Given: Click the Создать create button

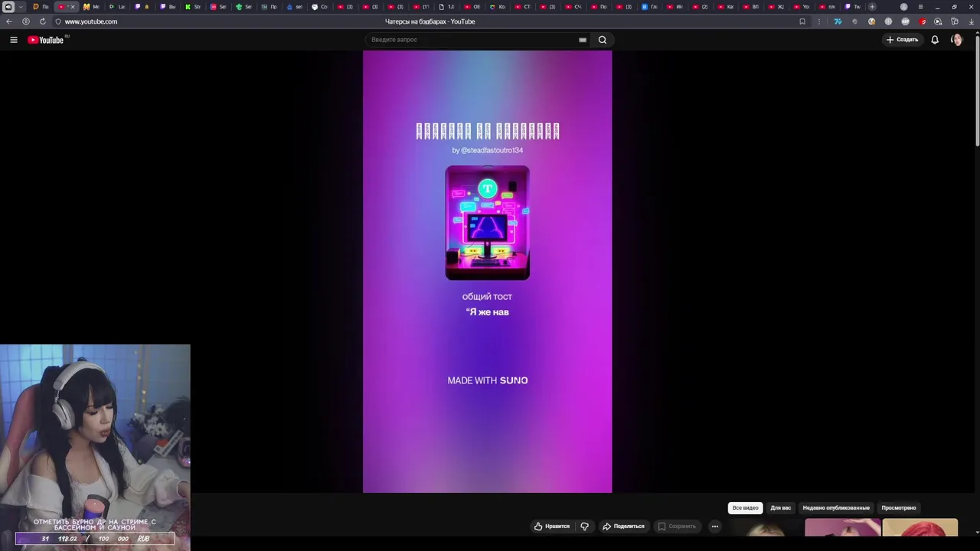Looking at the screenshot, I should [902, 40].
